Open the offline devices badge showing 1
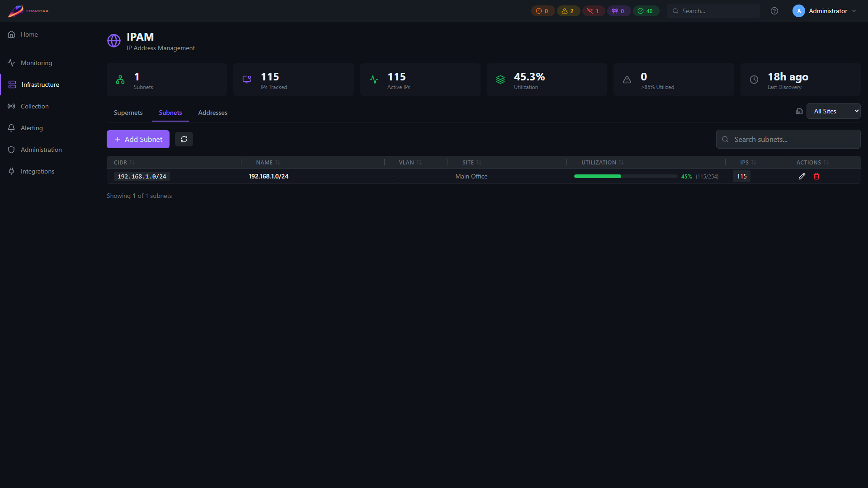This screenshot has height=488, width=868. pos(594,11)
